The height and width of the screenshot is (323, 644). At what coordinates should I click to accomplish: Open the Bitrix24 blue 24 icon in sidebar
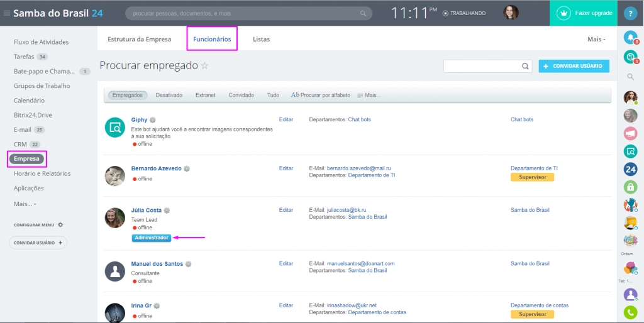[x=630, y=169]
